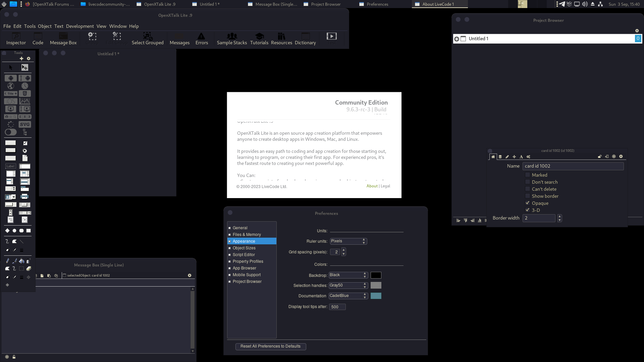Image resolution: width=644 pixels, height=362 pixels.
Task: Click the plus icon in Tools palette
Action: coord(21,59)
